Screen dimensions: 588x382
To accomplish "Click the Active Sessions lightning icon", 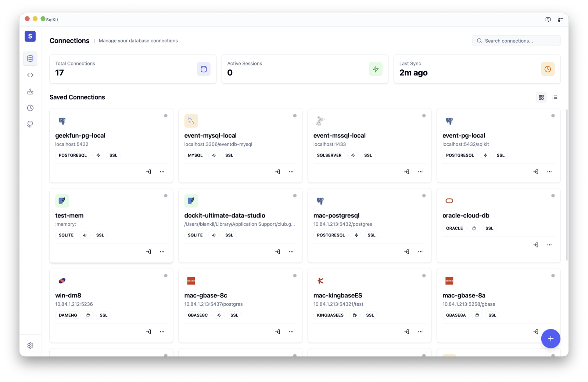I will click(x=376, y=69).
